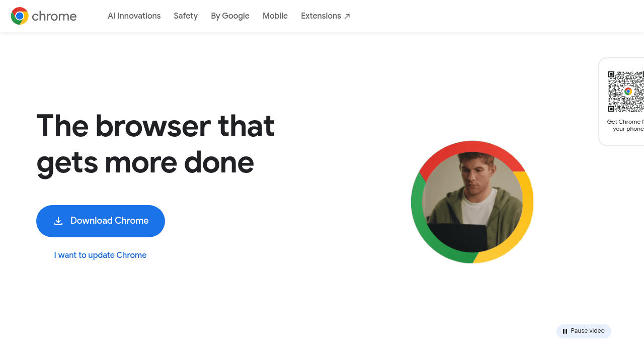Image resolution: width=644 pixels, height=362 pixels.
Task: Open the AI Innovations menu item
Action: [x=134, y=16]
